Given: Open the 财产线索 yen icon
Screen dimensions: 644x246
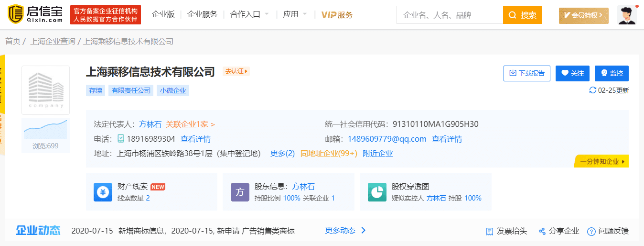Looking at the screenshot, I should [x=103, y=192].
